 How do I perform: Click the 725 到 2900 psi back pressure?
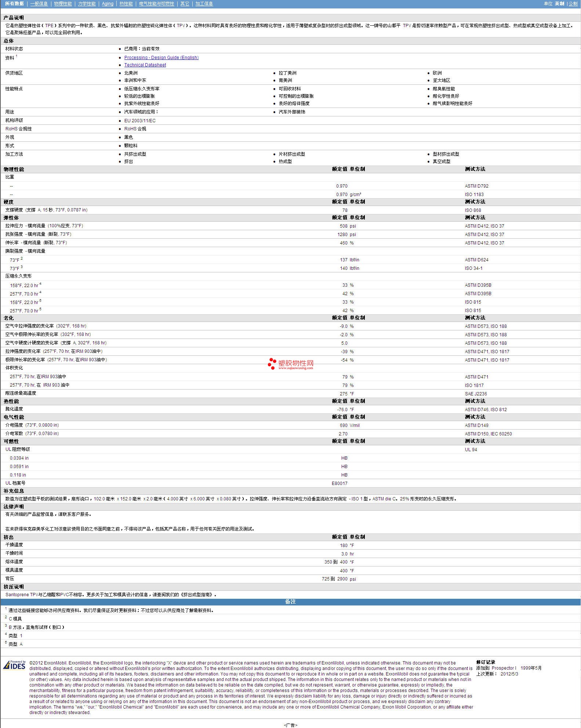[339, 579]
